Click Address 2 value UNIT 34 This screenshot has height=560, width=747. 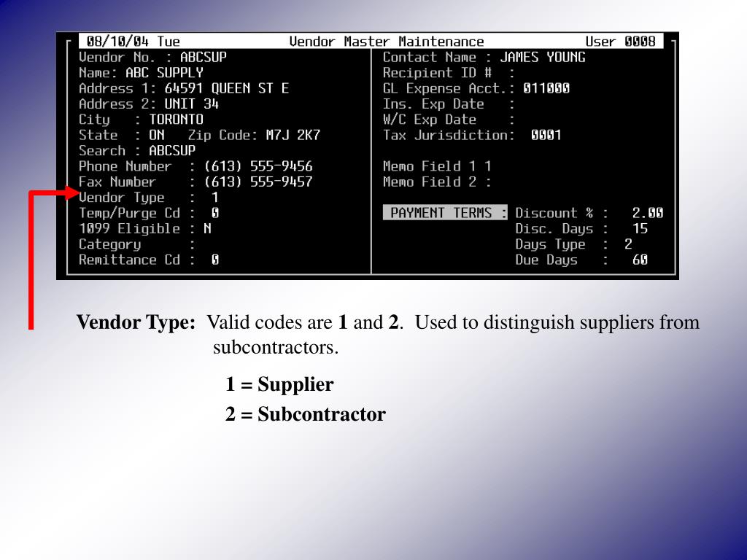click(192, 104)
